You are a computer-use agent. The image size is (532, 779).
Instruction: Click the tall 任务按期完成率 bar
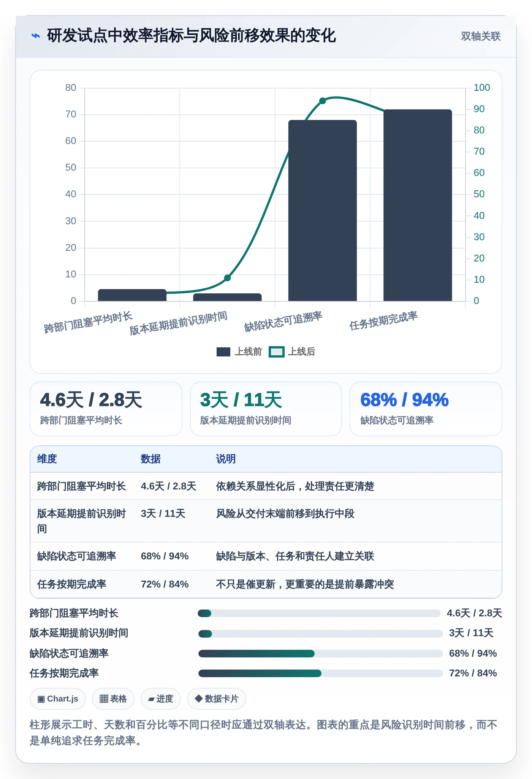click(418, 205)
